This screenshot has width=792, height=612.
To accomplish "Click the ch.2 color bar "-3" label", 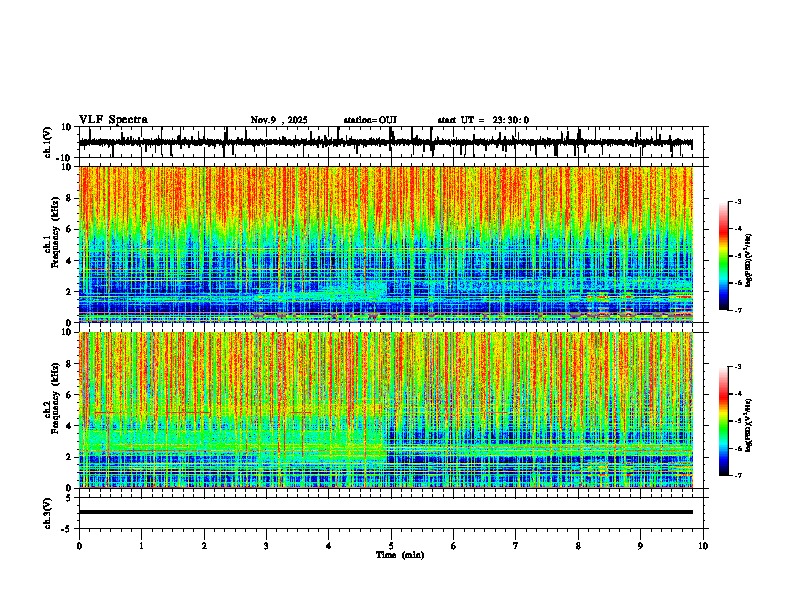I will (x=738, y=367).
